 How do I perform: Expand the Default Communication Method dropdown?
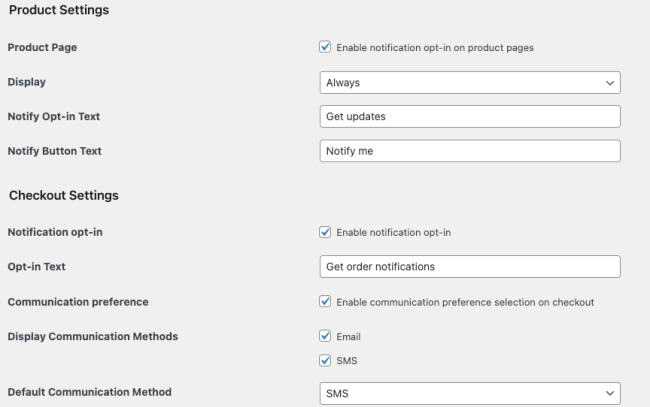(469, 394)
